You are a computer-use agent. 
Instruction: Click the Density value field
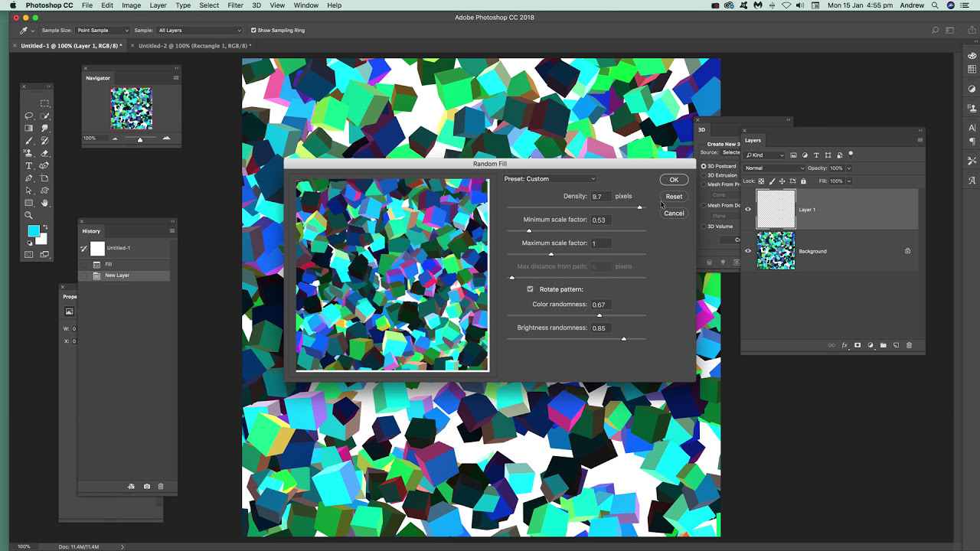600,197
